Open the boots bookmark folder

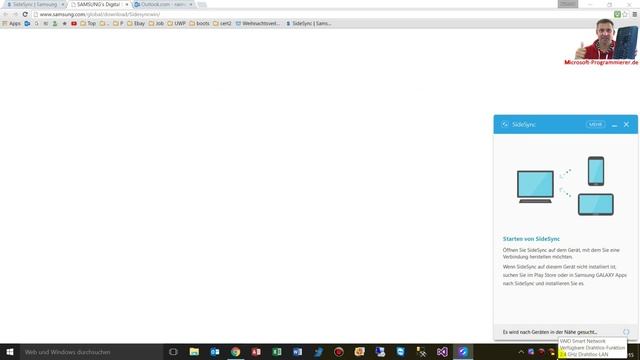click(199, 24)
